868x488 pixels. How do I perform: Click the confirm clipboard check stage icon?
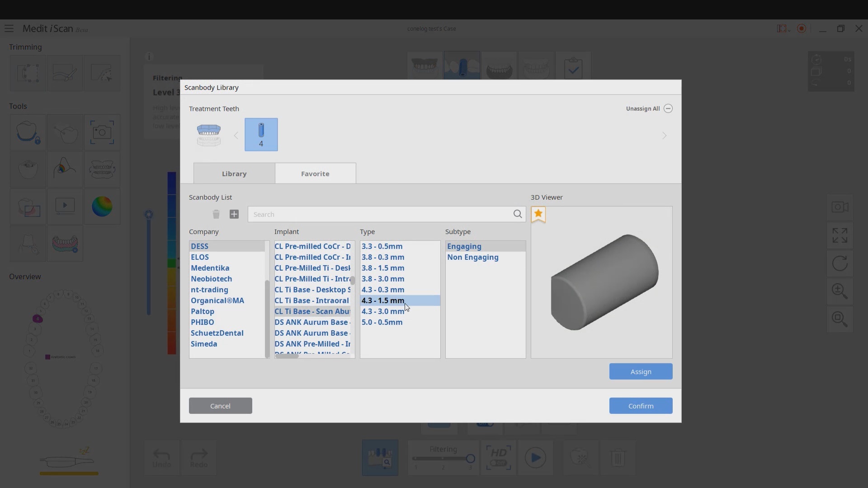click(573, 67)
